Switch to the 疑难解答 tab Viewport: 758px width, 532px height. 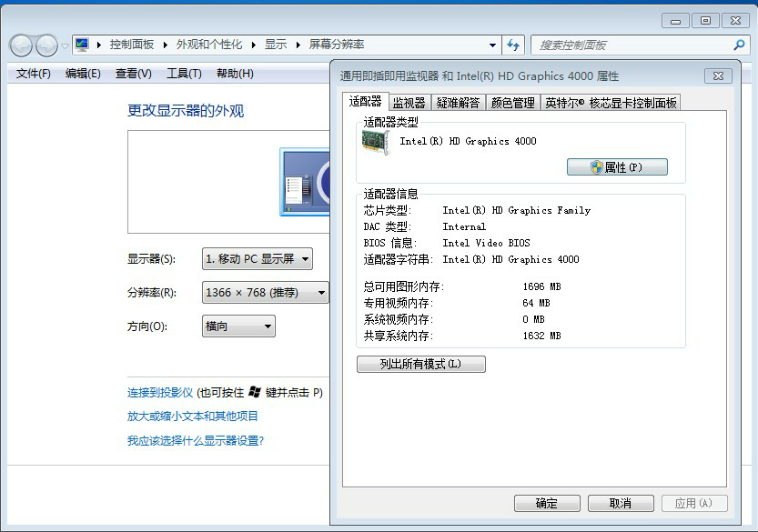458,103
